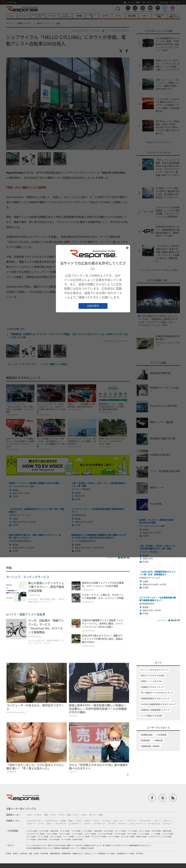Expand 短期カーリースおすすめ guide link

pyautogui.click(x=151, y=681)
